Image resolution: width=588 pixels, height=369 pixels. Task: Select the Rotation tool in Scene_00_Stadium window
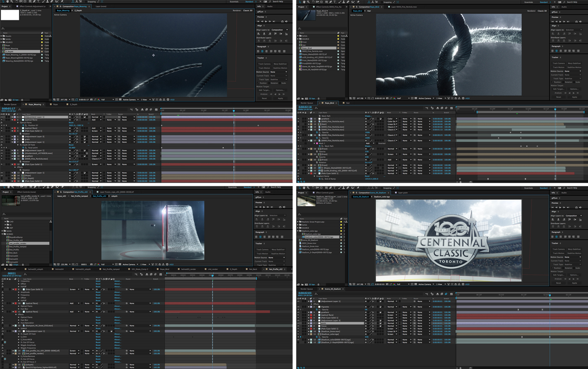(x=313, y=188)
